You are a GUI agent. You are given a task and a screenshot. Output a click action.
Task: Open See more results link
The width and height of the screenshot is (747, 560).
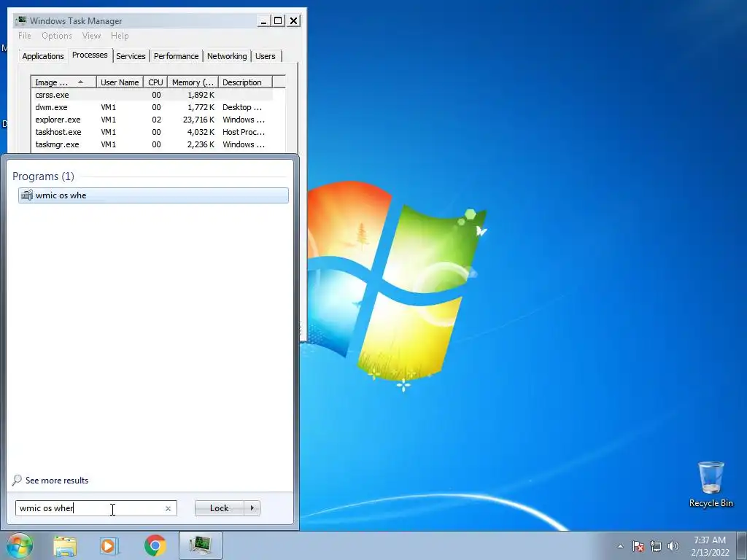57,481
